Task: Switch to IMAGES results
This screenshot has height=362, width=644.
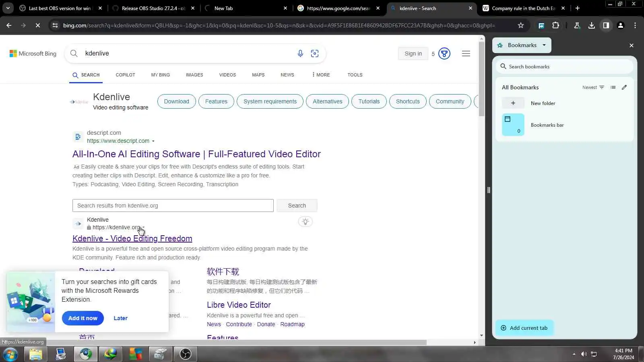Action: (194, 75)
